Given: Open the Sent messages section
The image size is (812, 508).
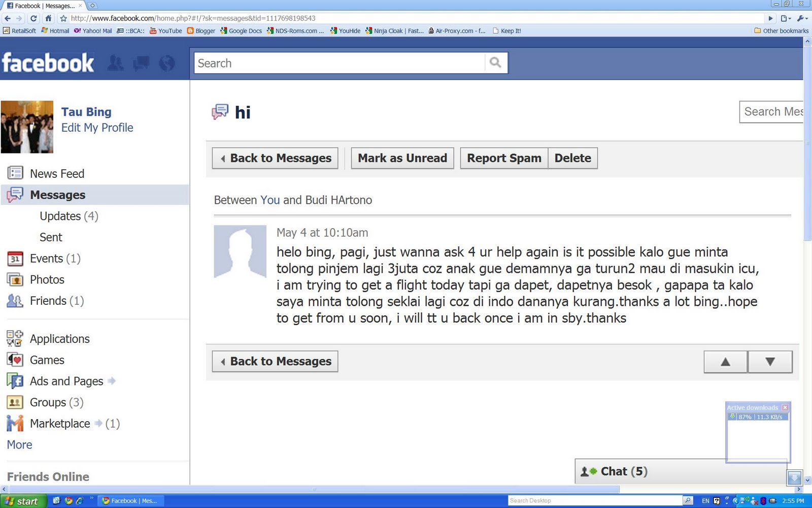Looking at the screenshot, I should pos(51,237).
